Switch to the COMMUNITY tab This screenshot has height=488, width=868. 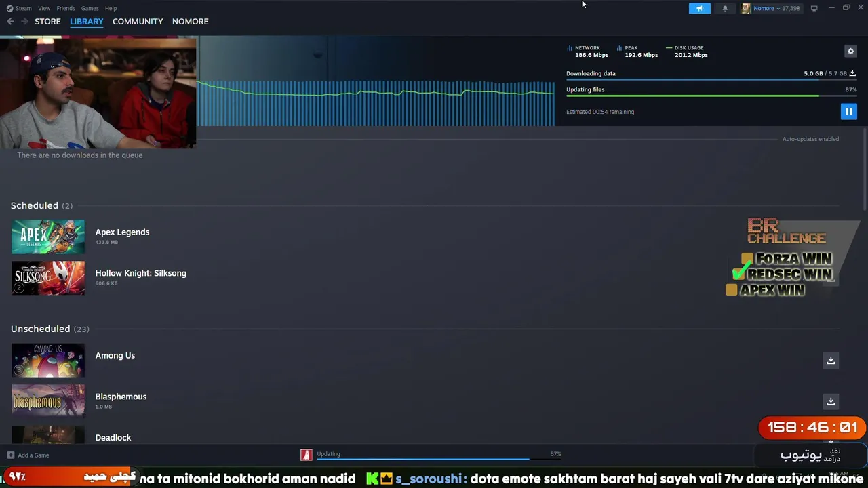pos(138,22)
